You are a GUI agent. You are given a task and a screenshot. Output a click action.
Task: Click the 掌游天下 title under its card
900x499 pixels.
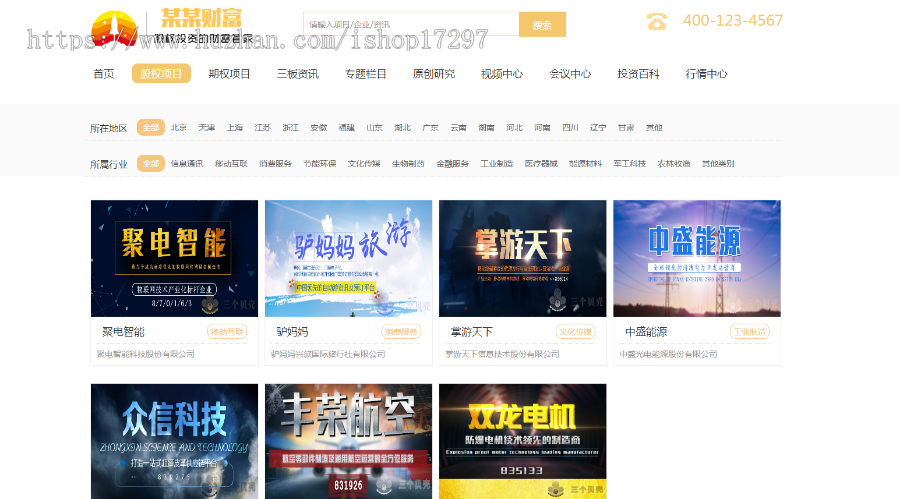pos(472,332)
